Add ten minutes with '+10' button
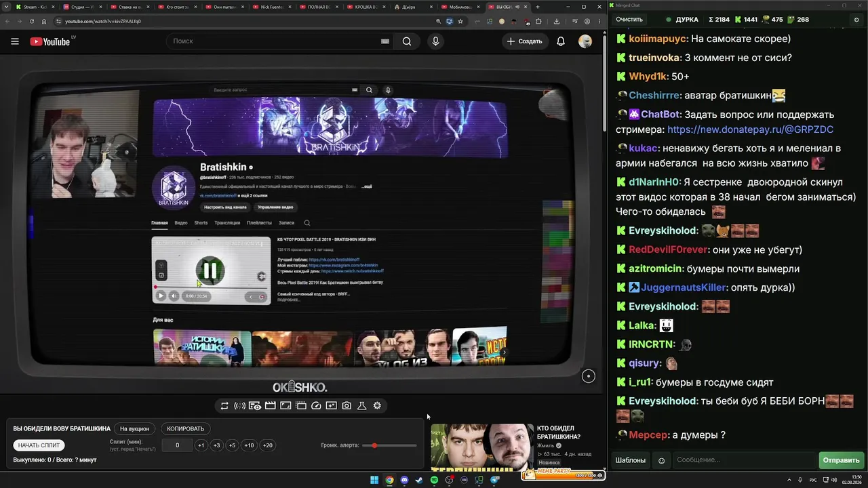This screenshot has height=488, width=868. click(x=249, y=445)
